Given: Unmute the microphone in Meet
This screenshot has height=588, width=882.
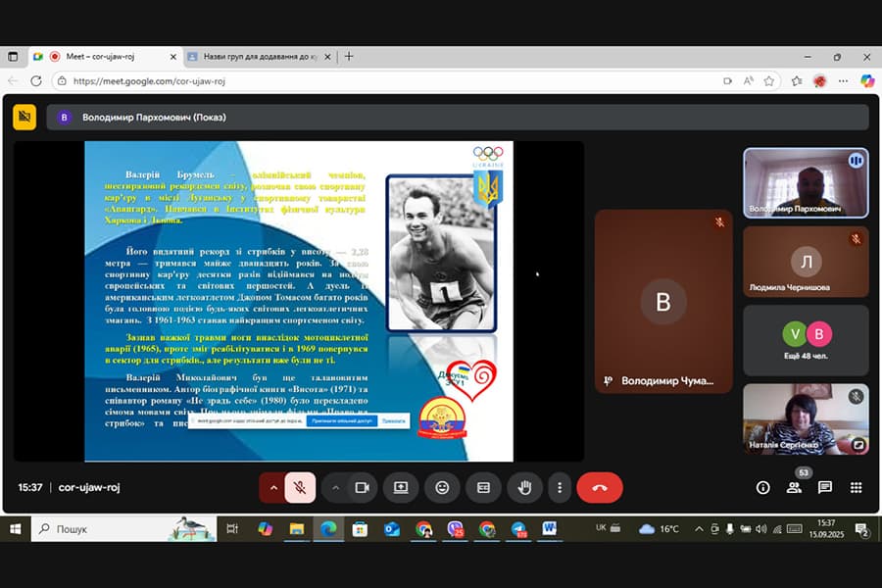Looking at the screenshot, I should (301, 487).
